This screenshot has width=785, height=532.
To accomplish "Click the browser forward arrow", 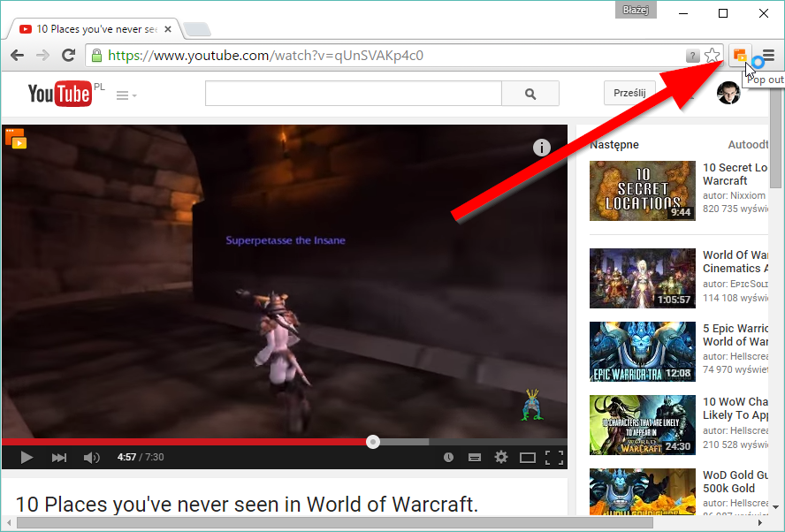I will pos(43,55).
